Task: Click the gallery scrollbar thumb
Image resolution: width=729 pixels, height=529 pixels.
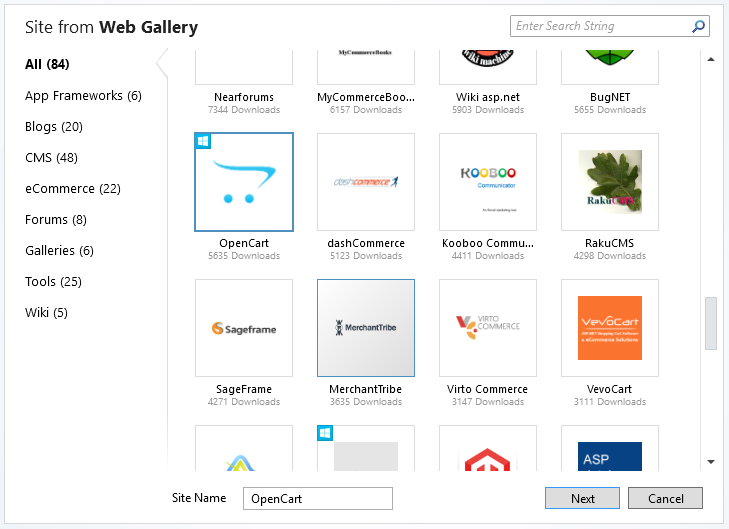Action: click(711, 322)
